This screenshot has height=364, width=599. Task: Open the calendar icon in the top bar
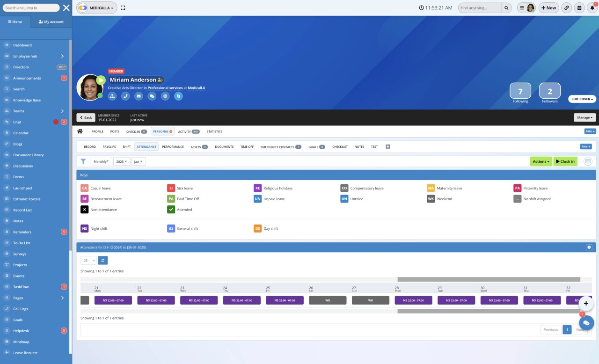[x=579, y=7]
